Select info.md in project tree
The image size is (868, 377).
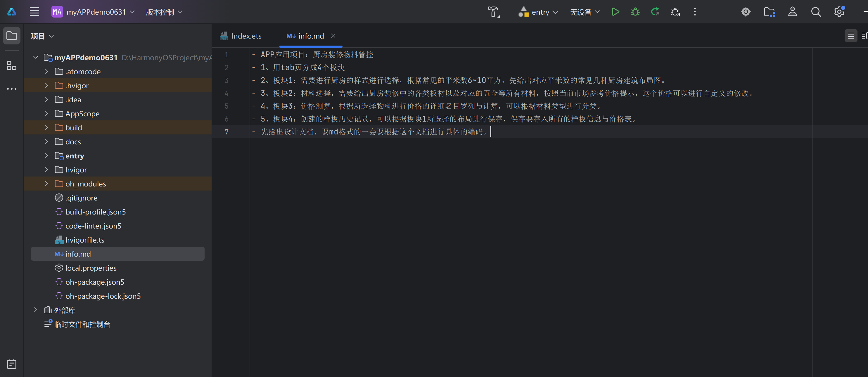pyautogui.click(x=117, y=254)
